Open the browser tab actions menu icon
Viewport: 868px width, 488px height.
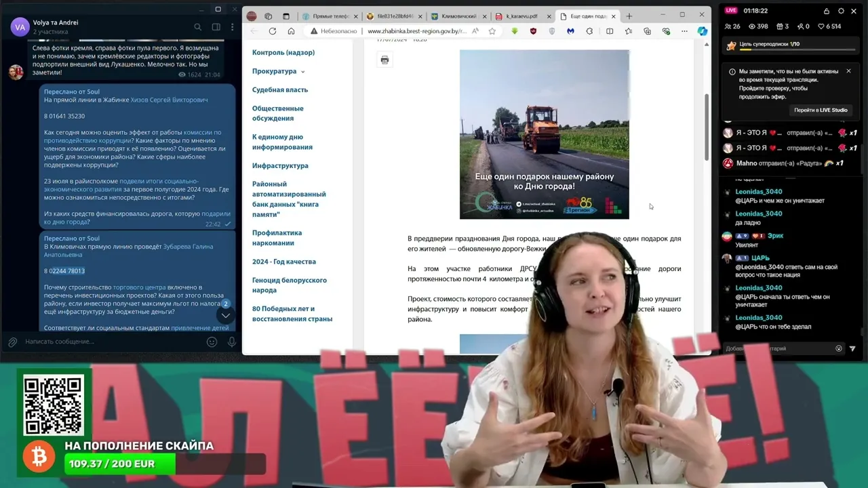click(285, 16)
